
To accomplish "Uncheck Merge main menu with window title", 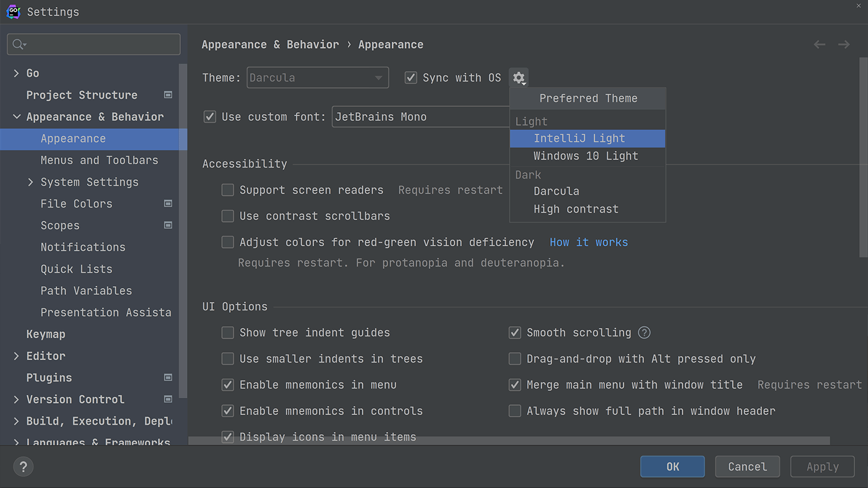I will click(514, 385).
